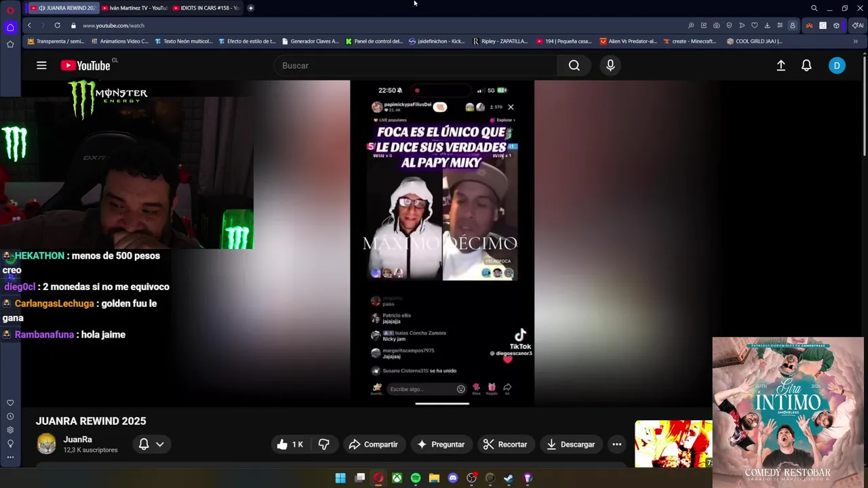Open the easy setup sliders icon

tap(780, 25)
